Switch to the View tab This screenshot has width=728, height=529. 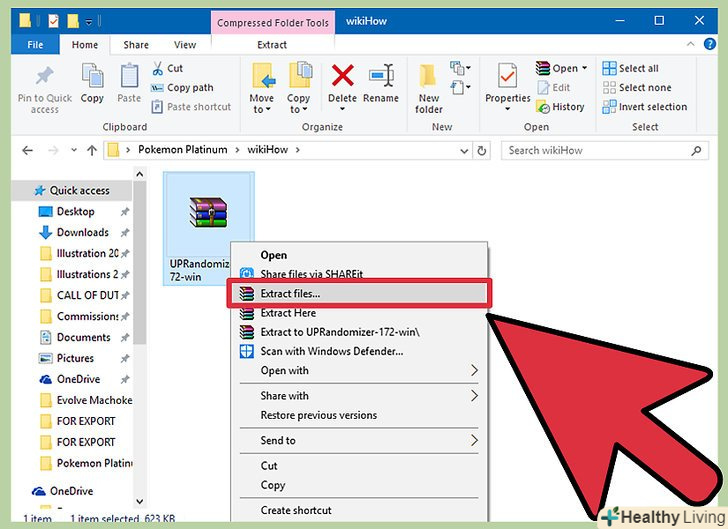[x=185, y=45]
